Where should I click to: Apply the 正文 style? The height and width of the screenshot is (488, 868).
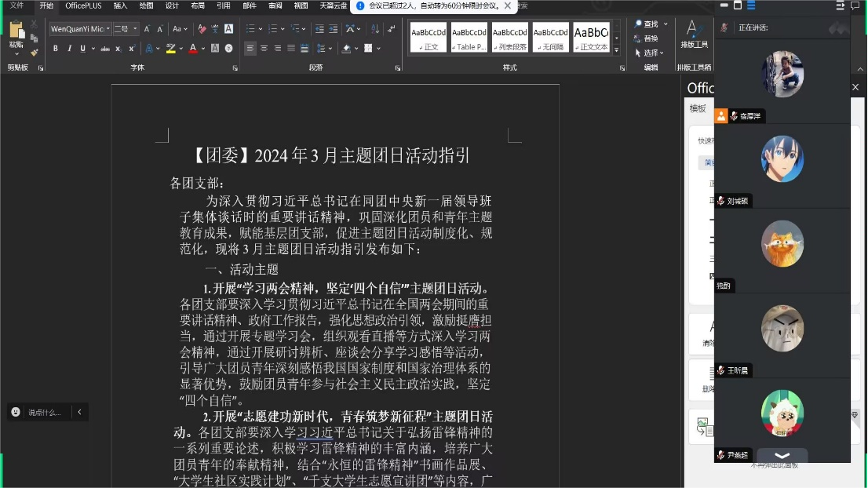click(x=429, y=38)
